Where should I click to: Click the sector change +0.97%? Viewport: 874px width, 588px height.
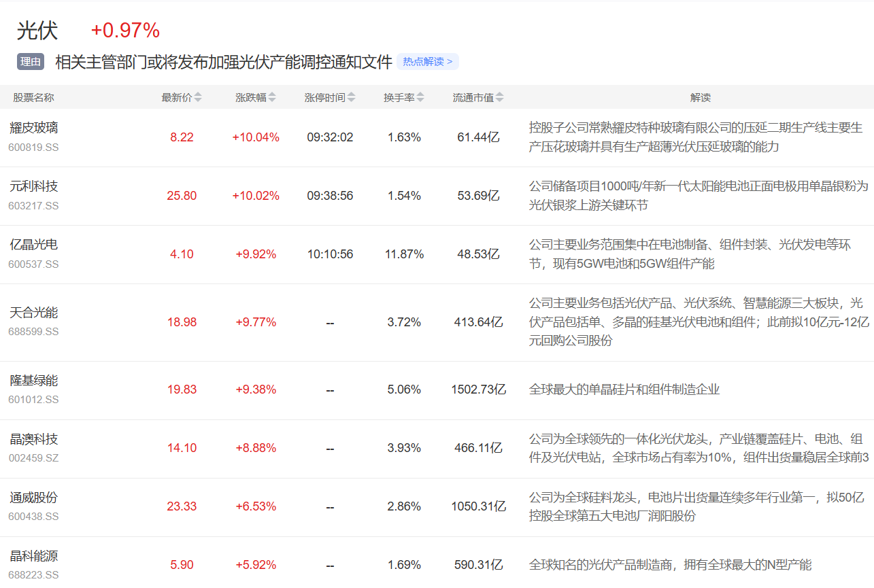click(x=125, y=31)
